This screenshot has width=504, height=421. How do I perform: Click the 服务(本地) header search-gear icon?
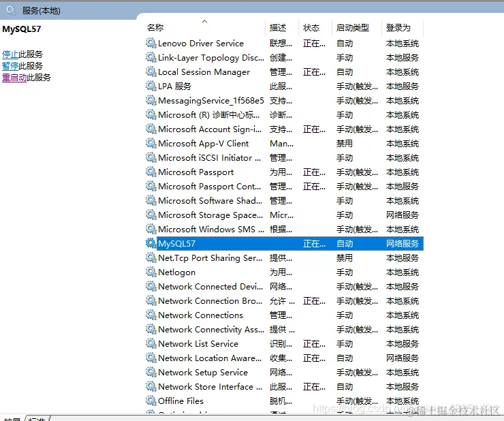click(11, 11)
